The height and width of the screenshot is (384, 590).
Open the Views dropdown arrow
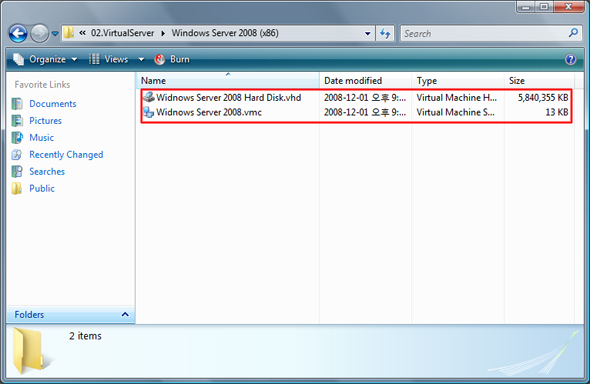tap(141, 59)
